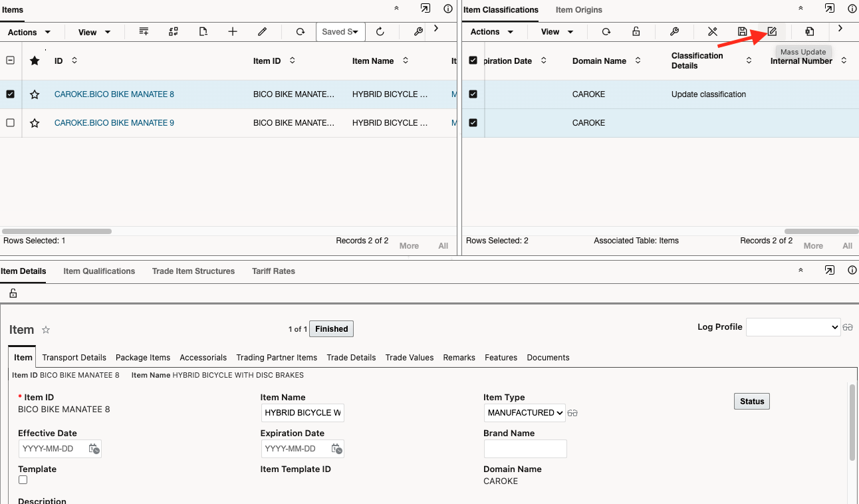Open the wrench configuration icon in Items toolbar
The image size is (859, 504).
[418, 31]
